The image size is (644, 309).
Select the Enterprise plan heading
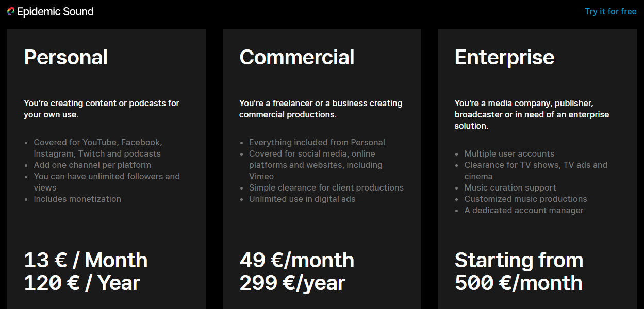coord(504,57)
